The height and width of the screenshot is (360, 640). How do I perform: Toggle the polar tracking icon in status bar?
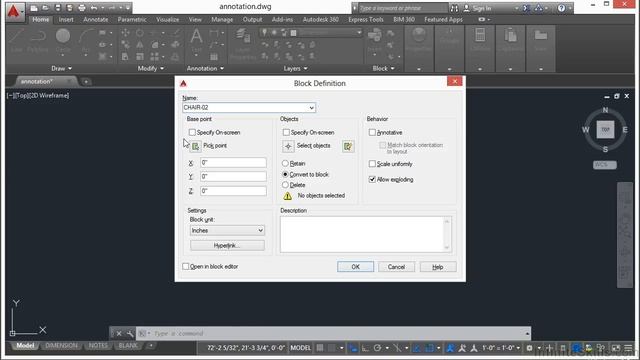point(378,348)
